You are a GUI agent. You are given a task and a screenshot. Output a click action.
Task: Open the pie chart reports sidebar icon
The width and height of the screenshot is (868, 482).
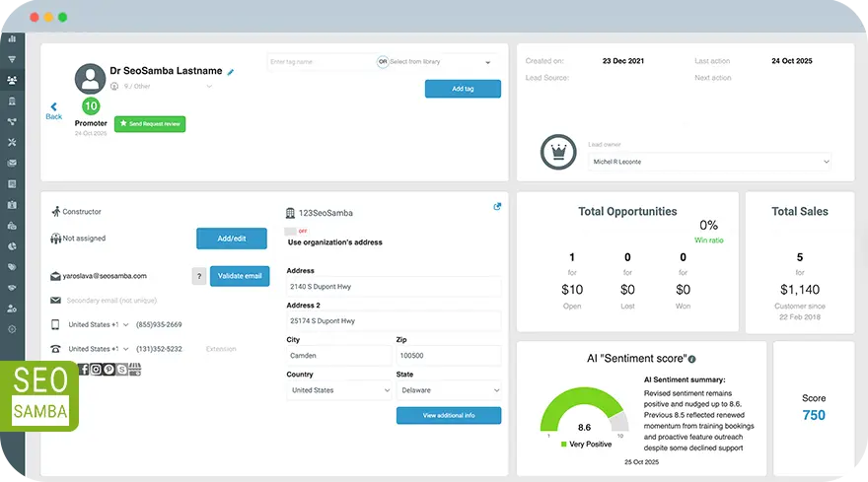[12, 246]
